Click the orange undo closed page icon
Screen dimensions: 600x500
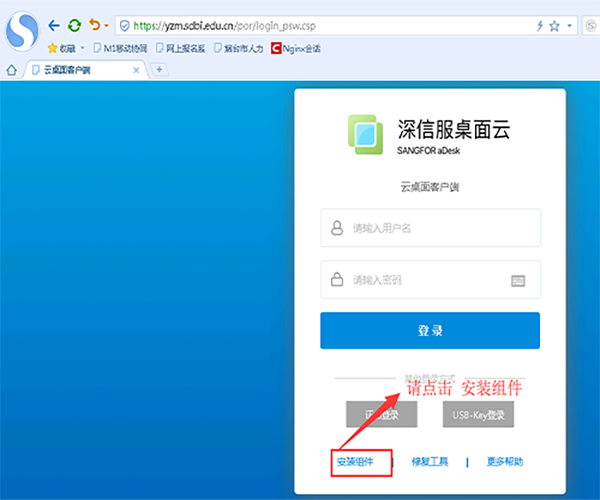pos(94,24)
